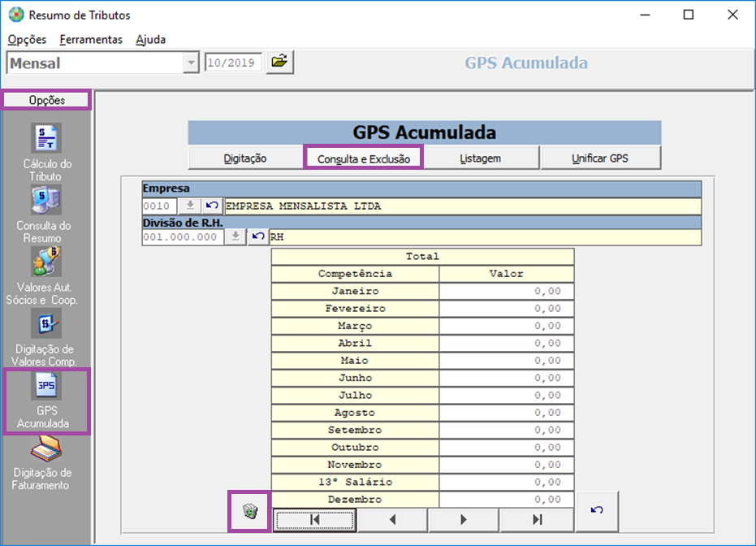Open the Consulta do Resumo option

[46, 214]
